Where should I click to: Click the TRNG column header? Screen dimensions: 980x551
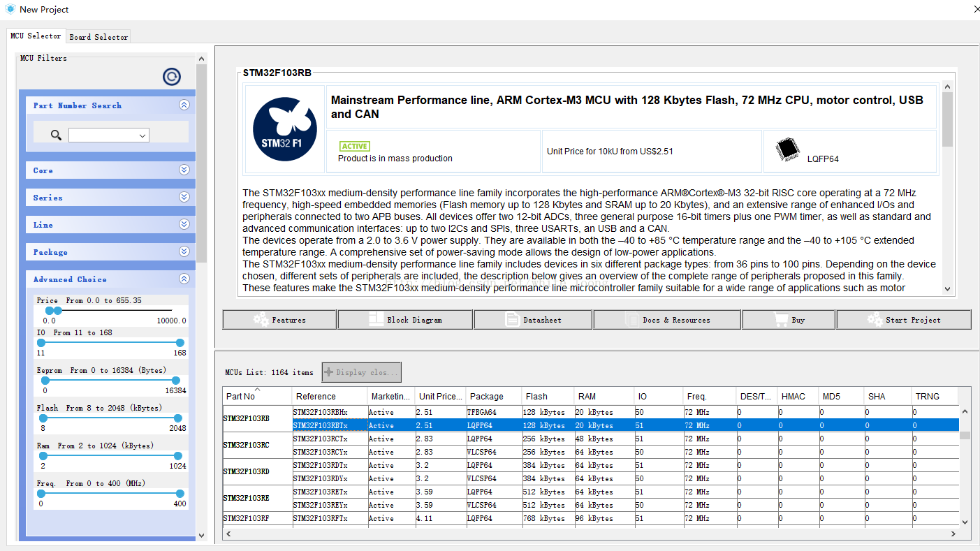pos(935,396)
